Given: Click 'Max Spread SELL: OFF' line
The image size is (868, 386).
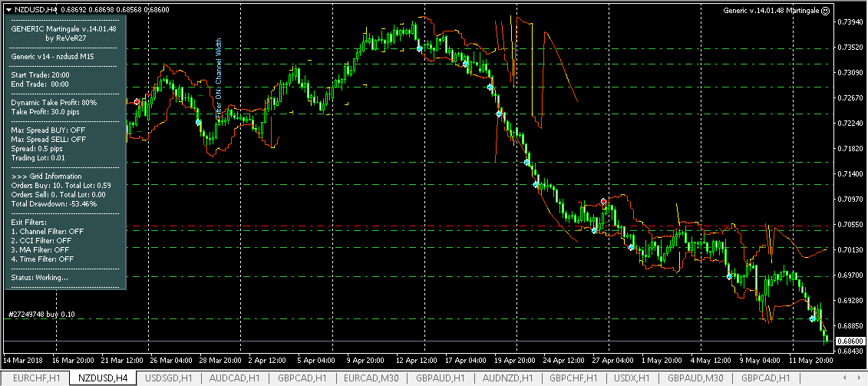Looking at the screenshot, I should click(48, 140).
